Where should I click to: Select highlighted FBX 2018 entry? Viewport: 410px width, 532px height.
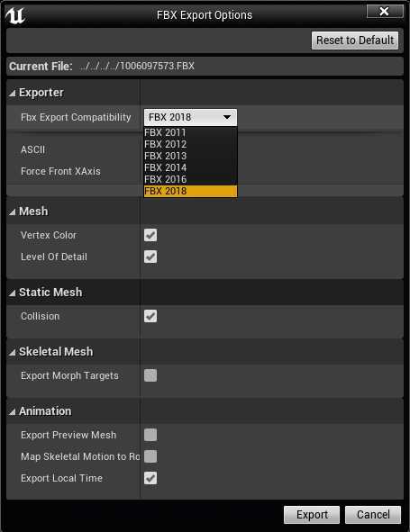click(190, 191)
